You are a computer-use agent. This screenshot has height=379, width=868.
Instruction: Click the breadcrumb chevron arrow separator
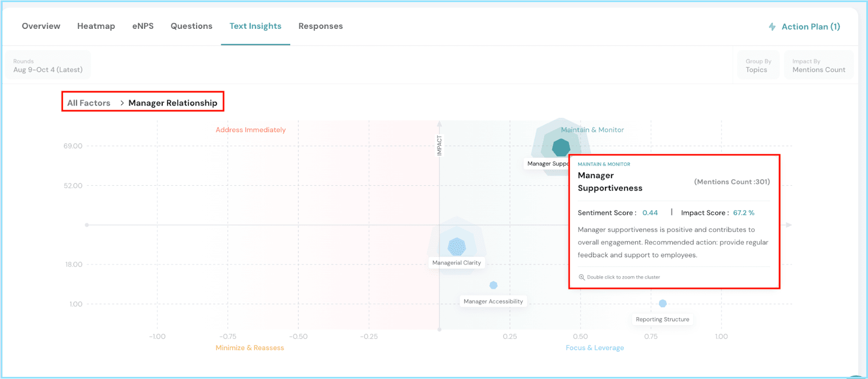point(122,103)
